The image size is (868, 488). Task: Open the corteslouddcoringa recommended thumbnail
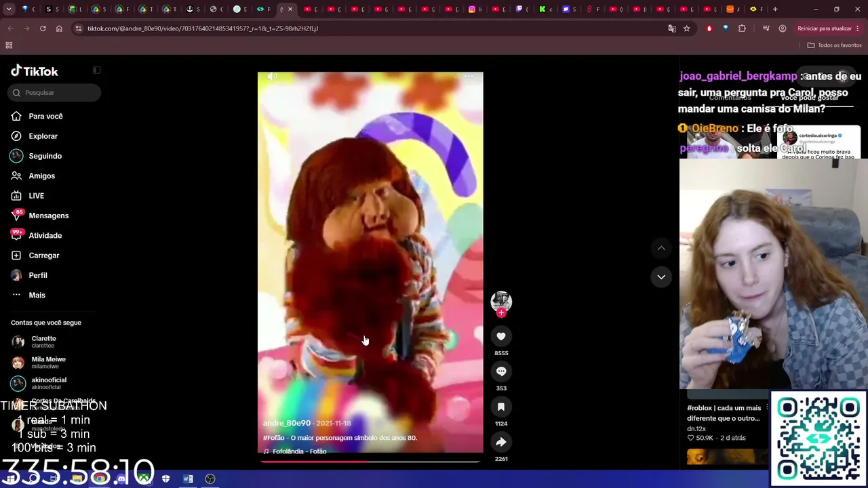[819, 142]
